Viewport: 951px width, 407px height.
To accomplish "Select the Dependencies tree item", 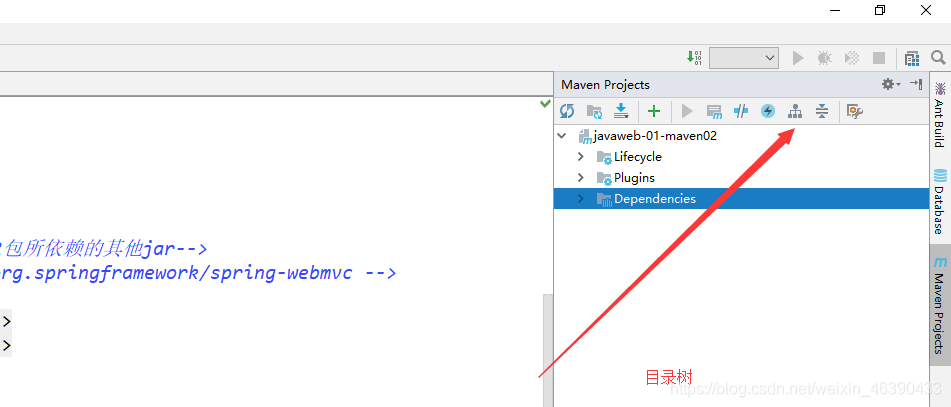I will point(654,199).
